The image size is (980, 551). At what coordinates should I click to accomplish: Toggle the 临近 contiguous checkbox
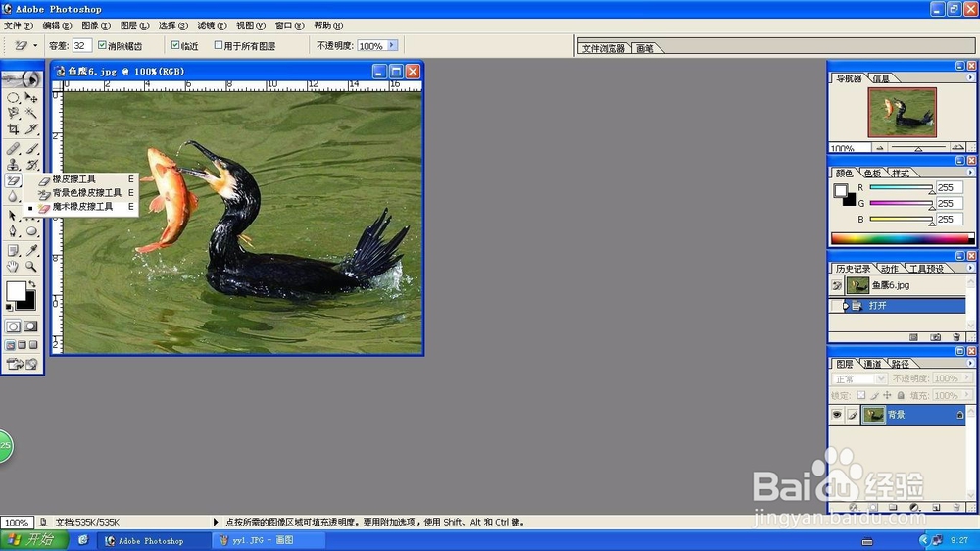[175, 45]
